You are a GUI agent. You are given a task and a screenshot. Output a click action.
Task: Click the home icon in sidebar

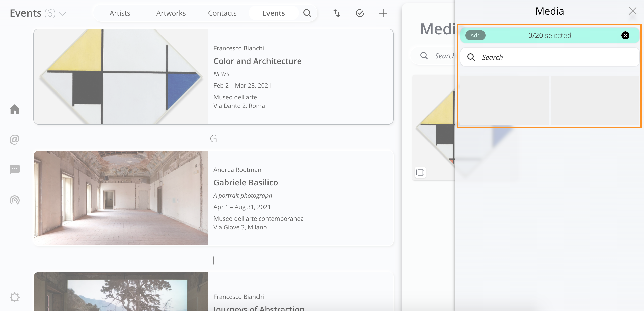(15, 109)
